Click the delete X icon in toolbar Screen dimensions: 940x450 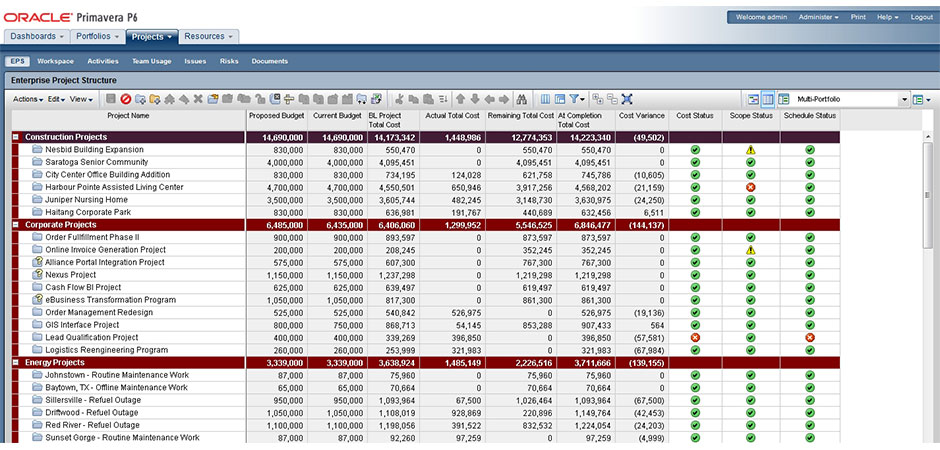point(198,99)
